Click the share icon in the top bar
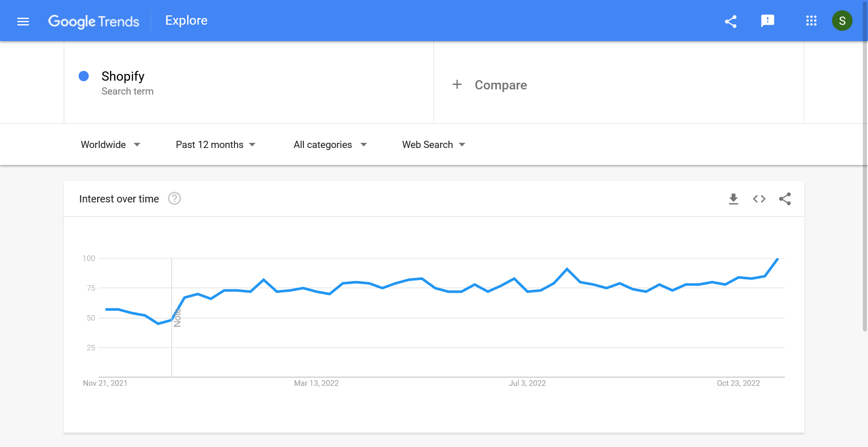Screen dimensions: 868x447 pyautogui.click(x=731, y=21)
